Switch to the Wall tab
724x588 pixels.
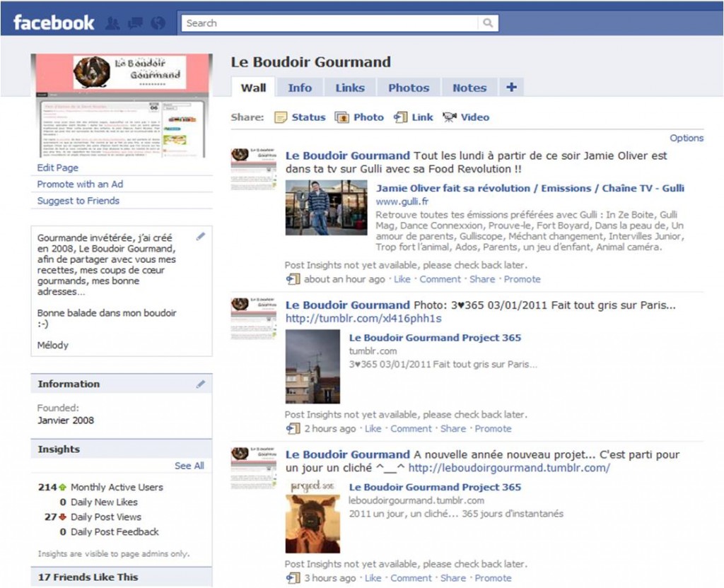click(253, 88)
